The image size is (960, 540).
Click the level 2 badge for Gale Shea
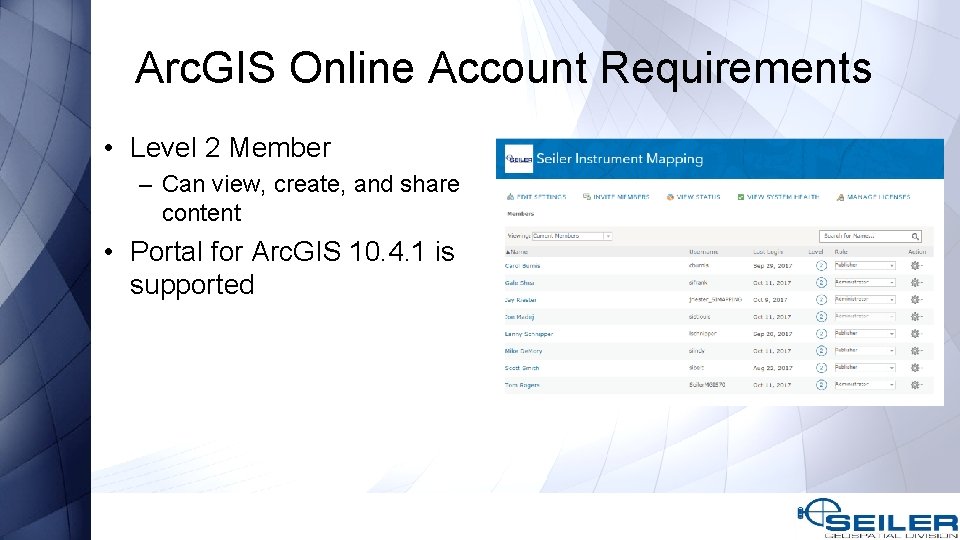point(822,283)
